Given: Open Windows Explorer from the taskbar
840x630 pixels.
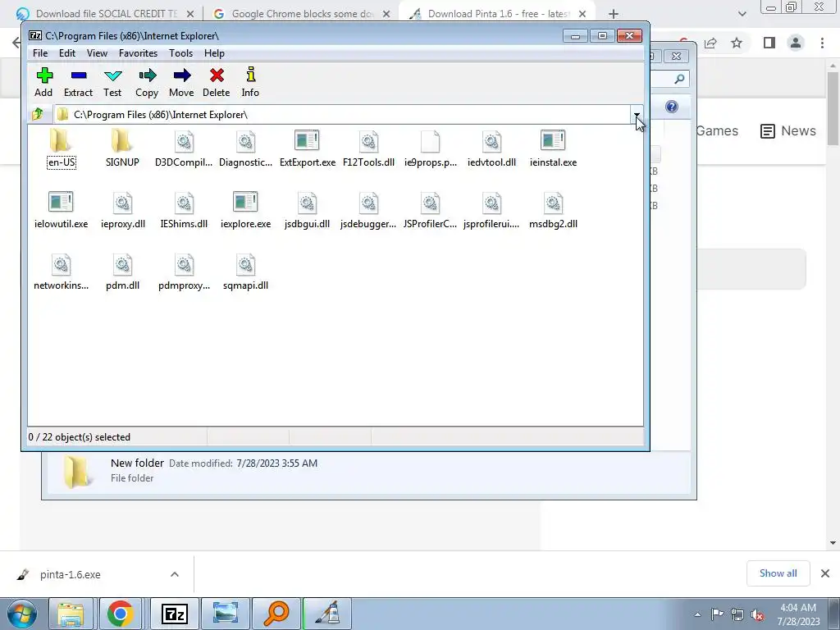Looking at the screenshot, I should pos(71,614).
